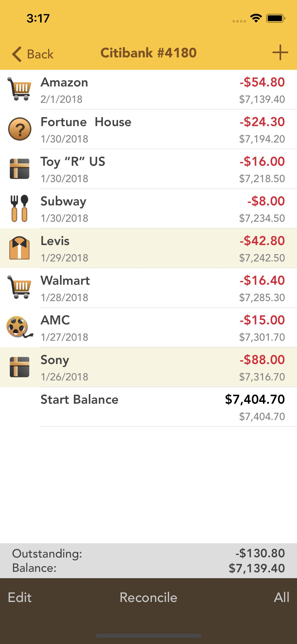
Task: Tap the Amazon shopping cart icon
Action: [x=20, y=89]
